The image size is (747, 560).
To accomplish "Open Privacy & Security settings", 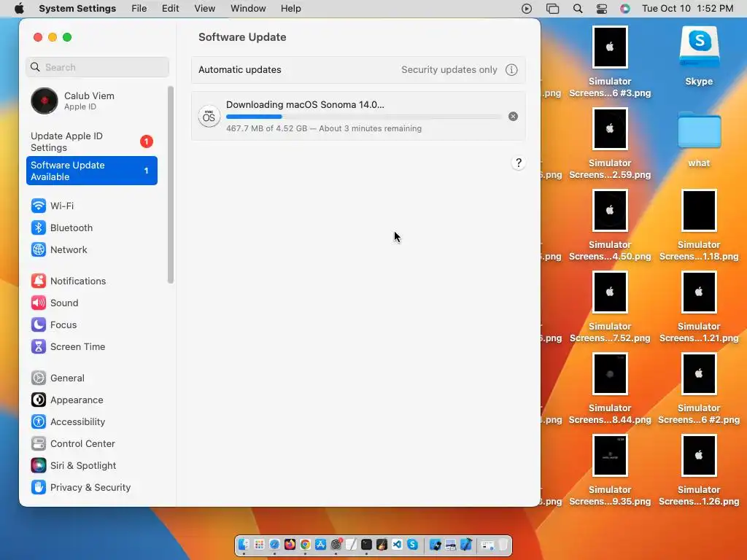I will click(x=91, y=488).
